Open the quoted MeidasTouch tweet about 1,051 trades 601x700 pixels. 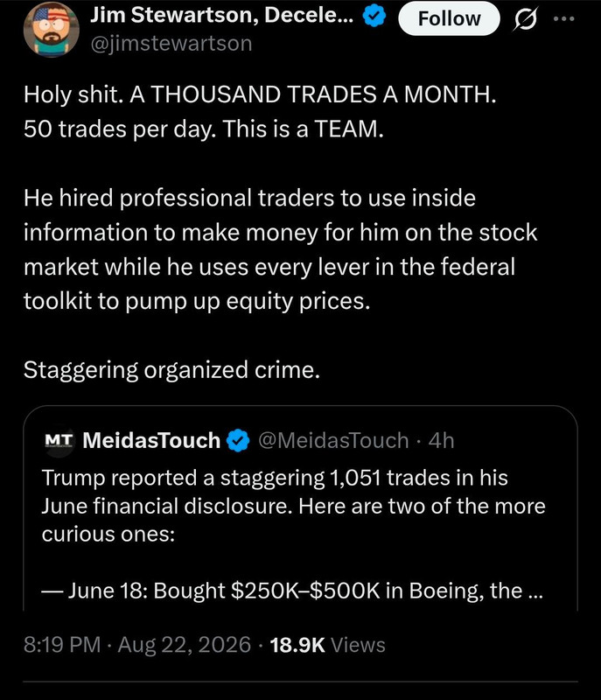(x=300, y=508)
